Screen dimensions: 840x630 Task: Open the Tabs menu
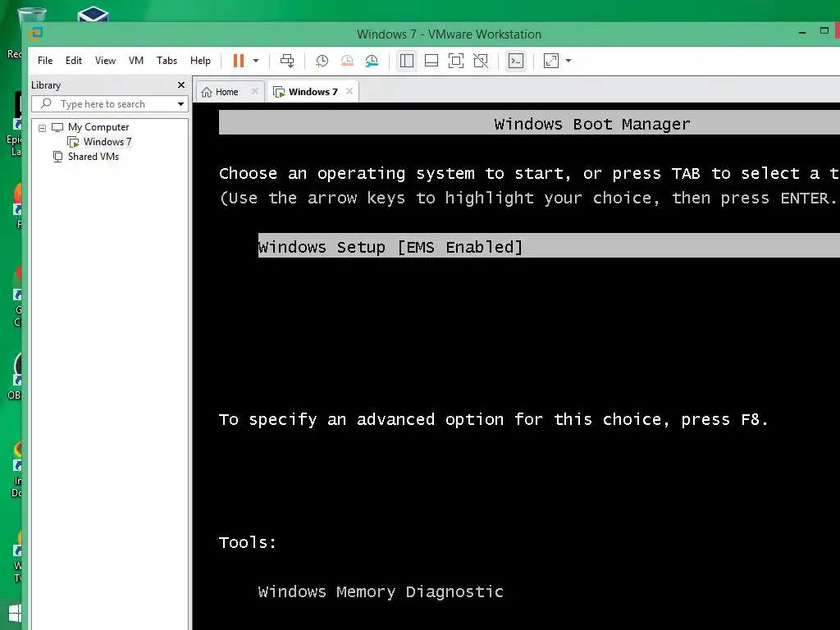167,61
